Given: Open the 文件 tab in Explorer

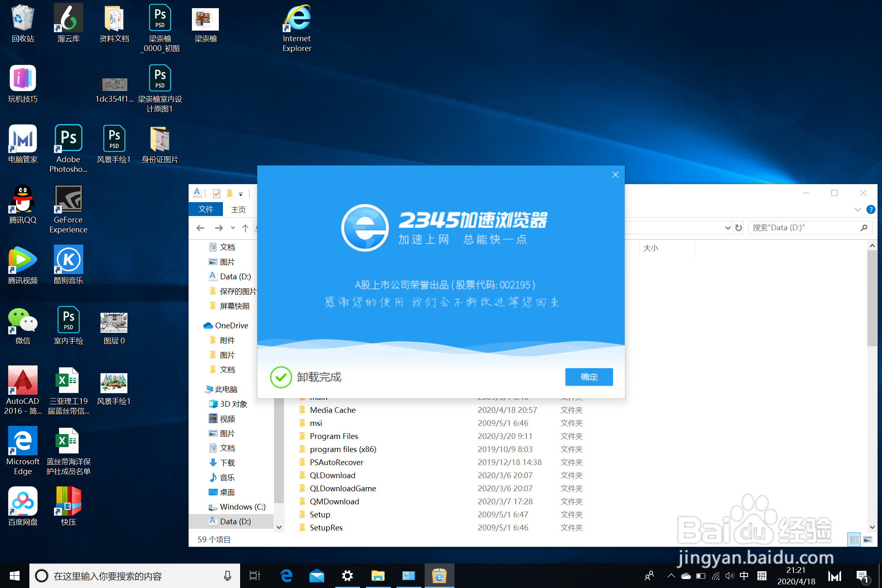Looking at the screenshot, I should 206,209.
